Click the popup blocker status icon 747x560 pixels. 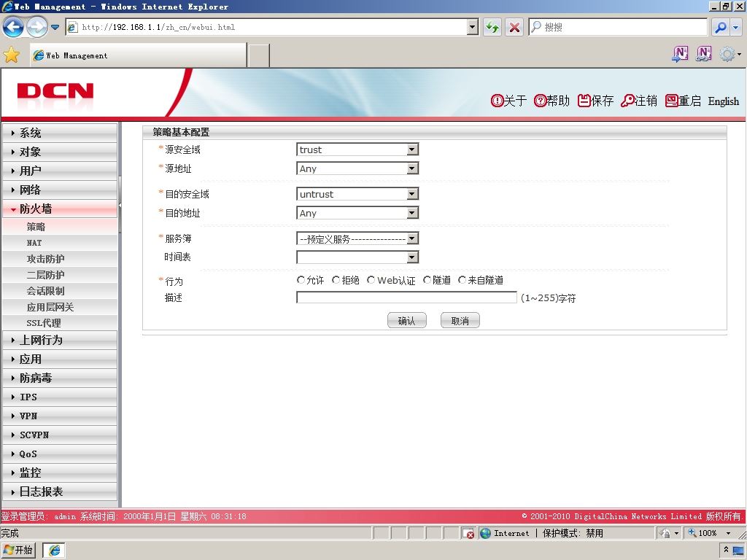click(468, 533)
